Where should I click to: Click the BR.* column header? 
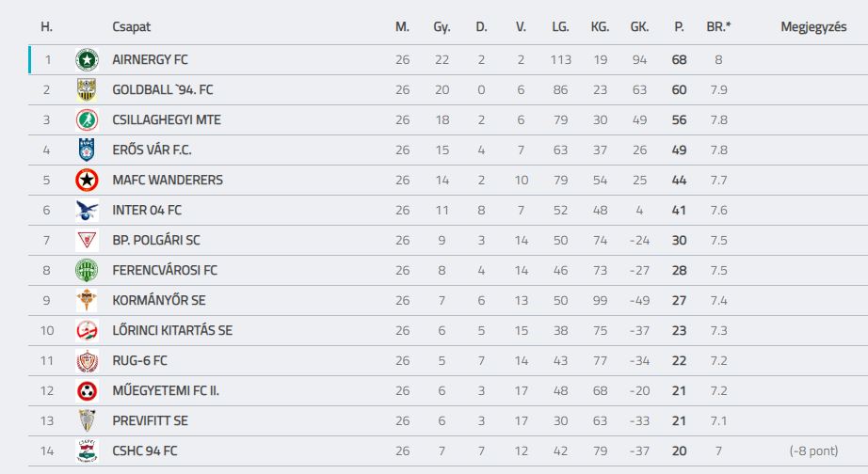click(x=718, y=26)
